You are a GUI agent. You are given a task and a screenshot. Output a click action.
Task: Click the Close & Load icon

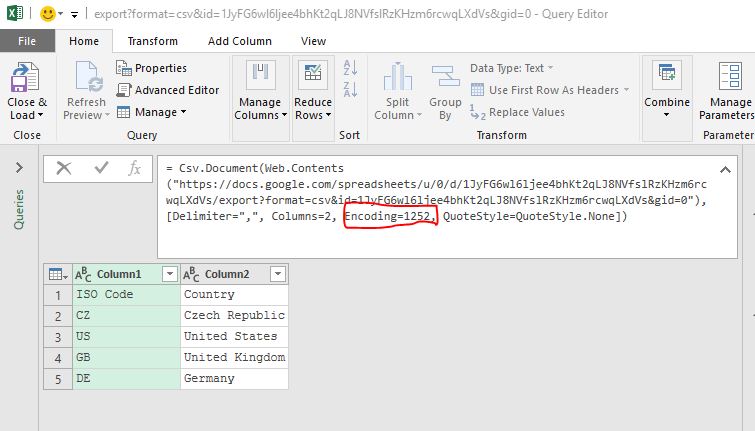(25, 77)
